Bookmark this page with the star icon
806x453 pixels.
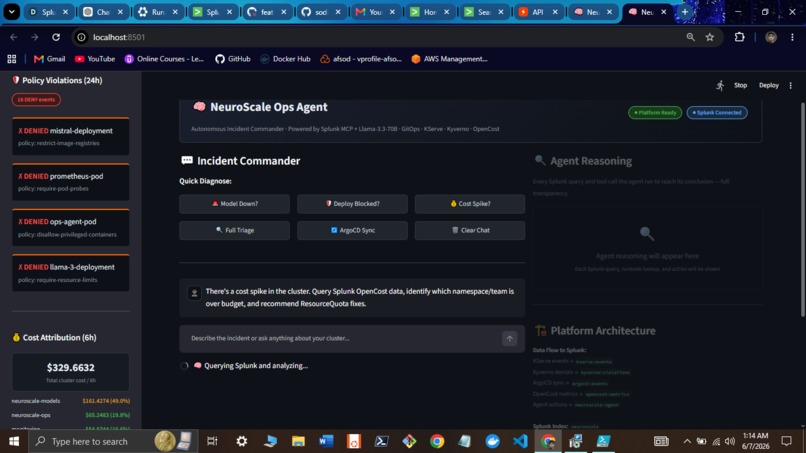click(710, 37)
